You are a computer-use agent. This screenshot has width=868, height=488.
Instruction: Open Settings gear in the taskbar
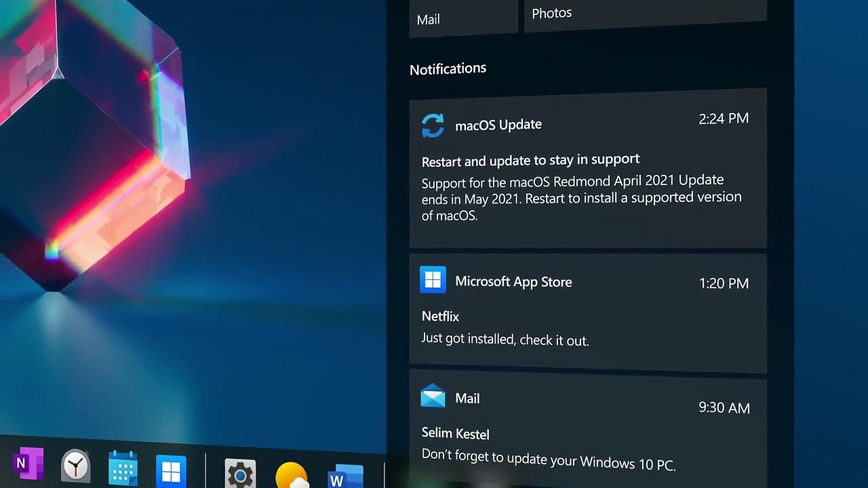point(240,474)
